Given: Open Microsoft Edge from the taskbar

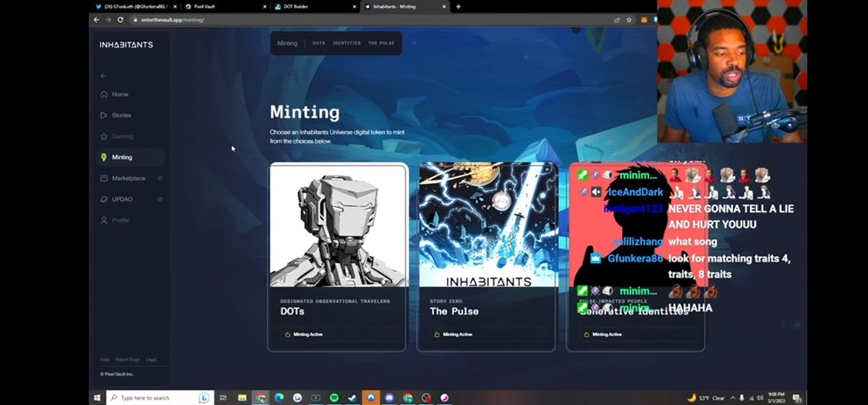Looking at the screenshot, I should point(278,398).
